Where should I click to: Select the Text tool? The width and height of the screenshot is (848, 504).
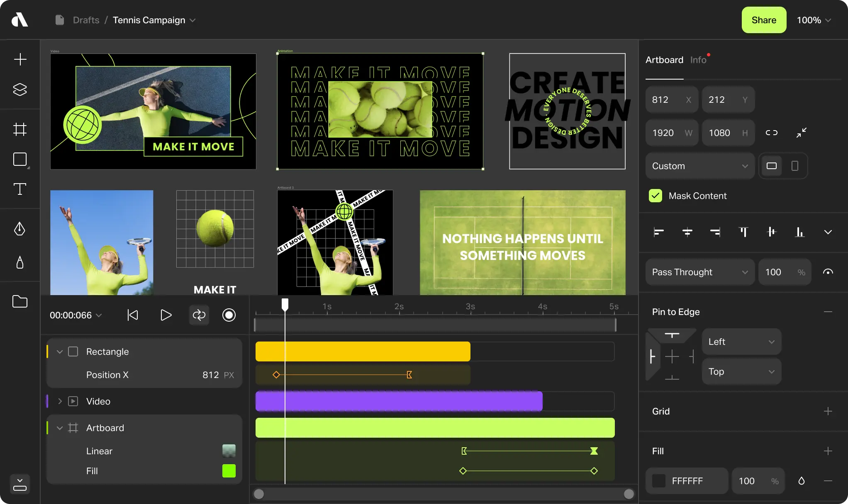click(19, 189)
